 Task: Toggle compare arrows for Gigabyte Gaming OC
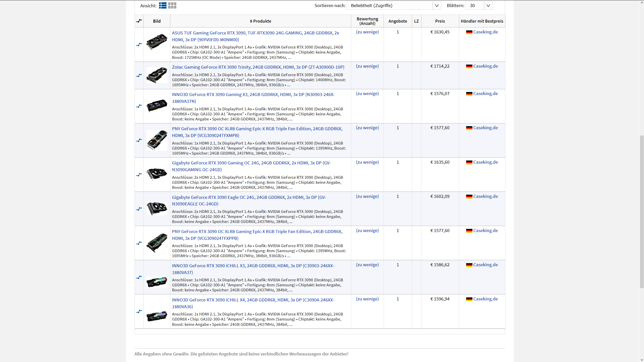coord(139,174)
